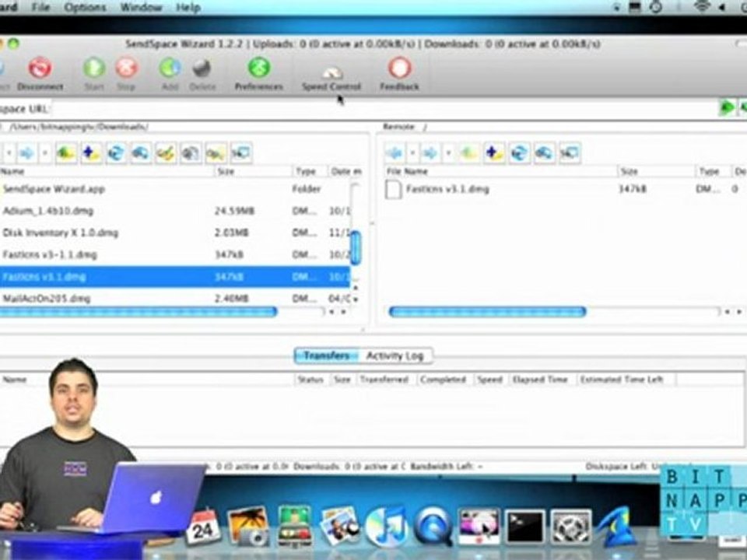Click the green go arrow beside URL field
The image size is (747, 560).
[x=727, y=107]
